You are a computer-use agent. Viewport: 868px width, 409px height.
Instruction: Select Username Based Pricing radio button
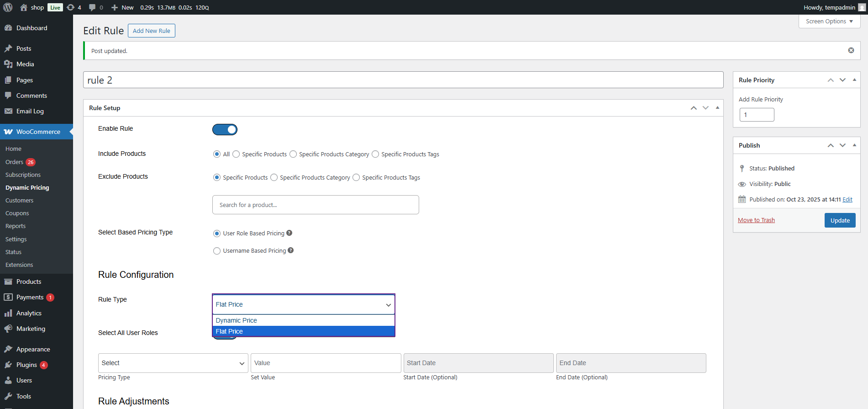coord(217,251)
